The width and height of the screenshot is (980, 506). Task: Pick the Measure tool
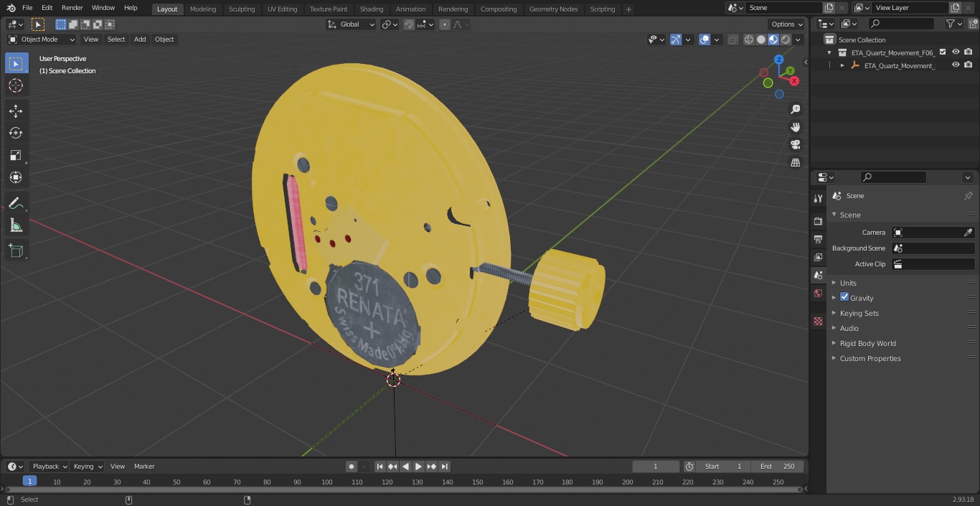(16, 226)
